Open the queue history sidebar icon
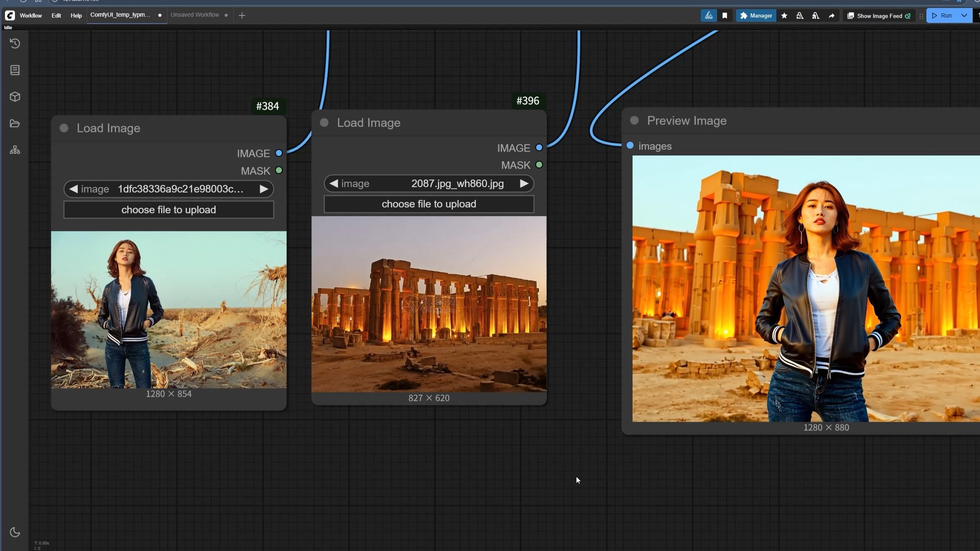 point(15,44)
